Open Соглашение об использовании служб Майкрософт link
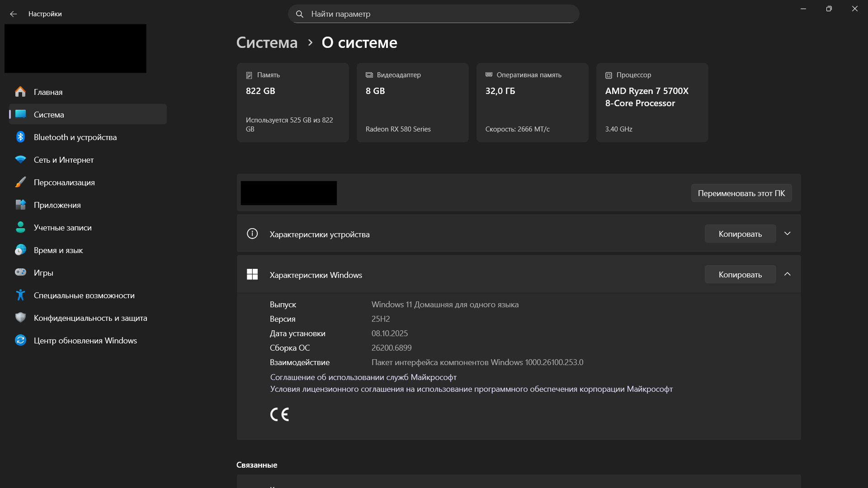The width and height of the screenshot is (868, 488). pyautogui.click(x=363, y=377)
